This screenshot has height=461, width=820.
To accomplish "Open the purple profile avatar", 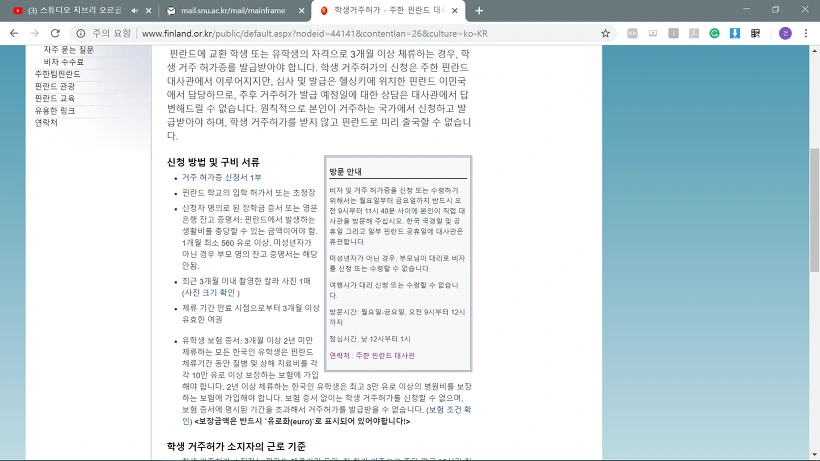I will point(785,33).
